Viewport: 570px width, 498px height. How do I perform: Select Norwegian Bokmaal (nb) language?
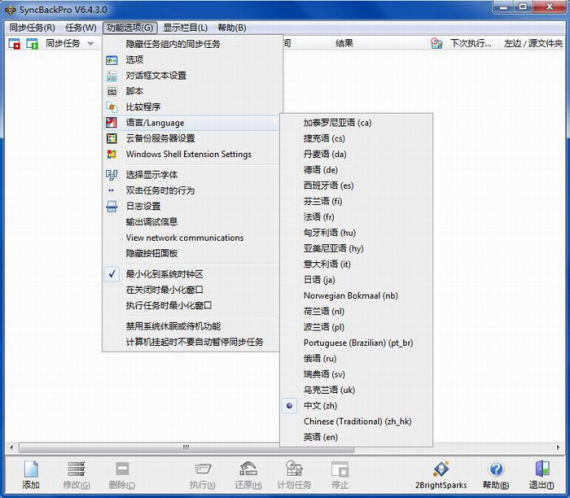(x=357, y=296)
